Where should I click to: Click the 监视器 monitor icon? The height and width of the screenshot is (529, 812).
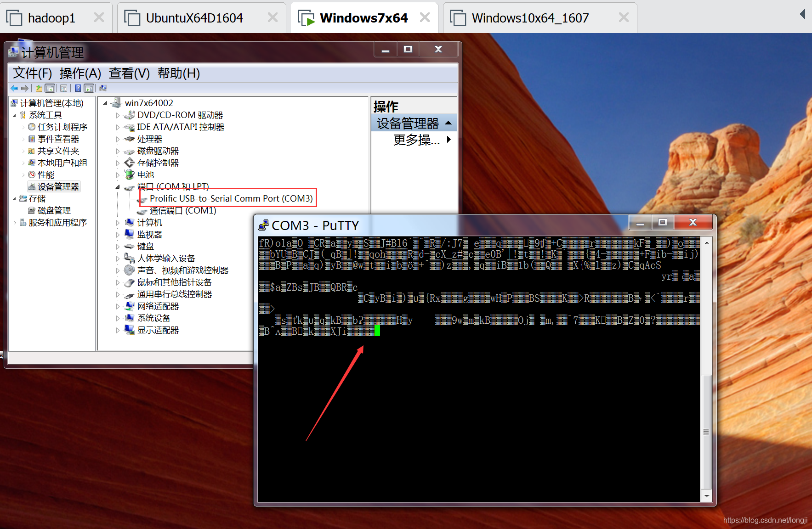[130, 234]
